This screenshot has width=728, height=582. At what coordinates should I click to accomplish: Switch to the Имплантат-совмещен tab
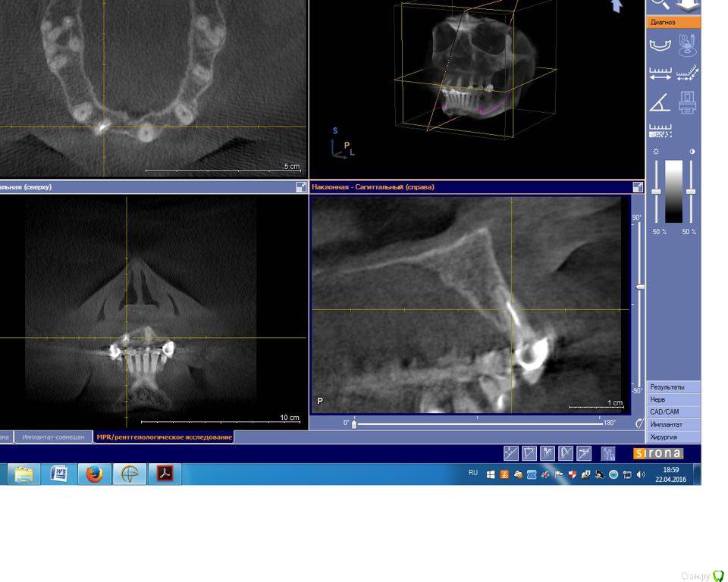pyautogui.click(x=53, y=437)
